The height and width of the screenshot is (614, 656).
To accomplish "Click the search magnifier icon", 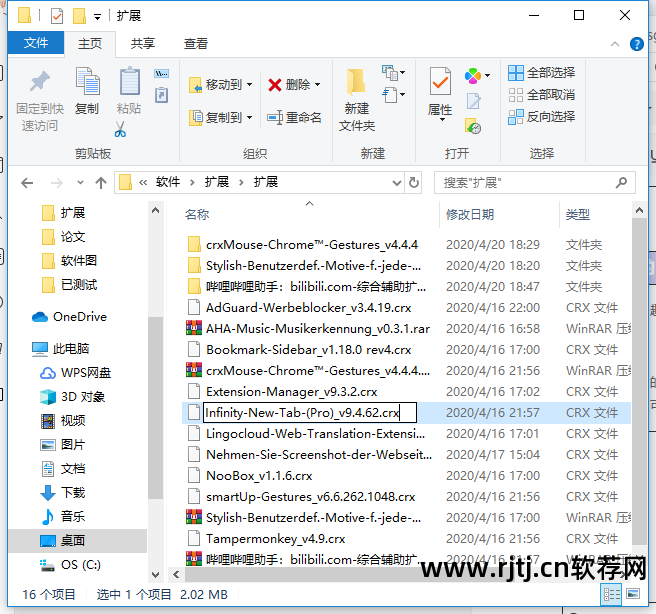I will (x=621, y=182).
